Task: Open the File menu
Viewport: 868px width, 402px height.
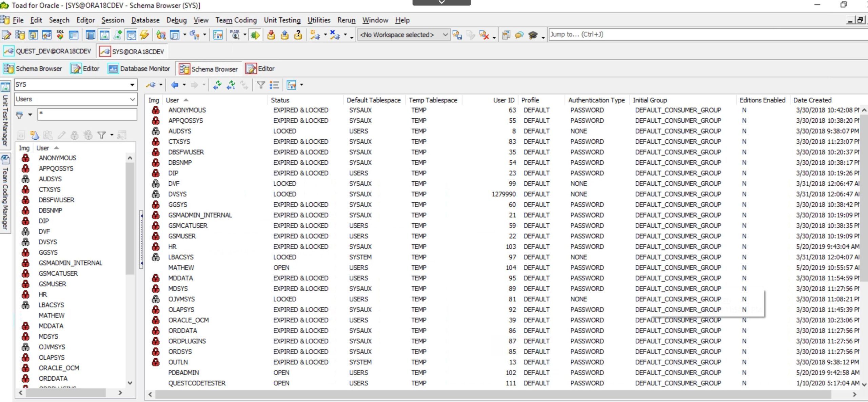Action: [x=18, y=20]
